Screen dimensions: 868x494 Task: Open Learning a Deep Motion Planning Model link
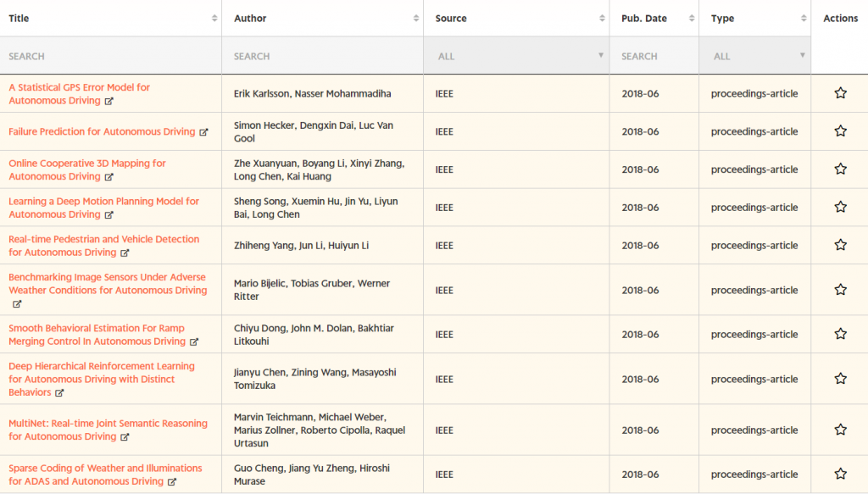click(103, 202)
